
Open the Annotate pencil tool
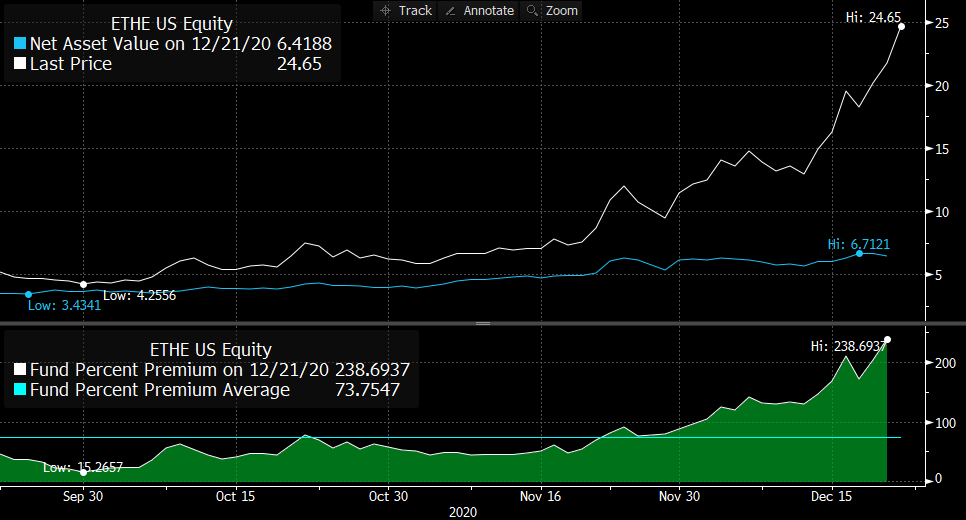pos(479,10)
